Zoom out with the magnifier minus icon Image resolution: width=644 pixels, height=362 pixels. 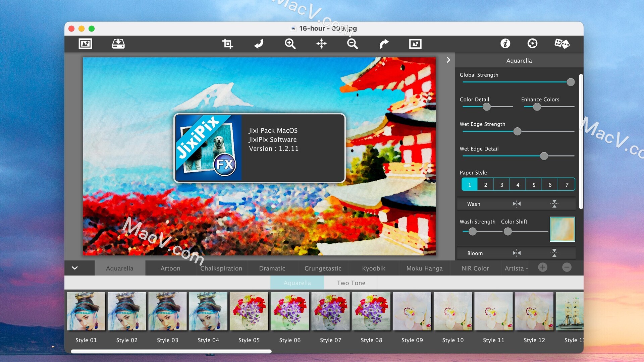353,44
